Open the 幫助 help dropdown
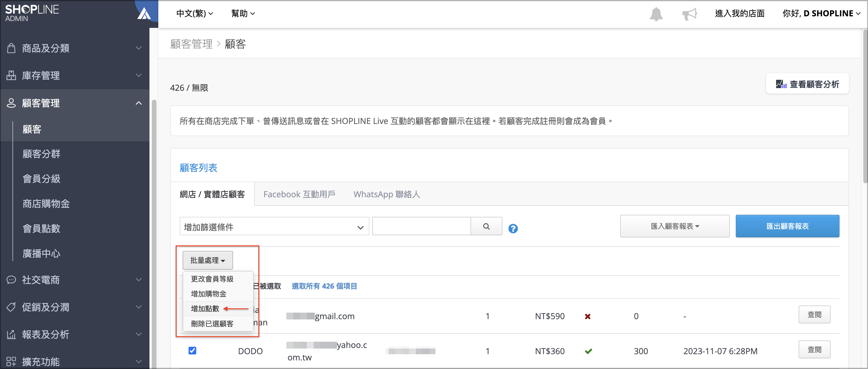This screenshot has height=369, width=868. [x=243, y=13]
